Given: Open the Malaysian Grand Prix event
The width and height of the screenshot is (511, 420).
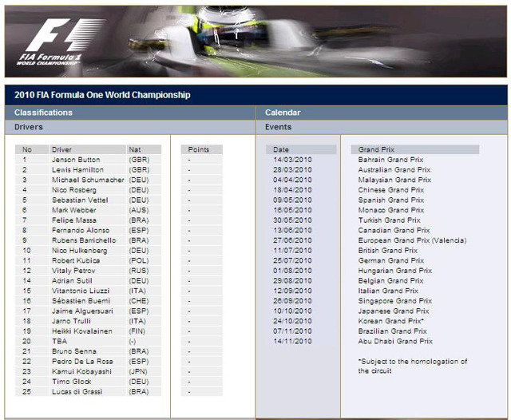Looking at the screenshot, I should [394, 180].
